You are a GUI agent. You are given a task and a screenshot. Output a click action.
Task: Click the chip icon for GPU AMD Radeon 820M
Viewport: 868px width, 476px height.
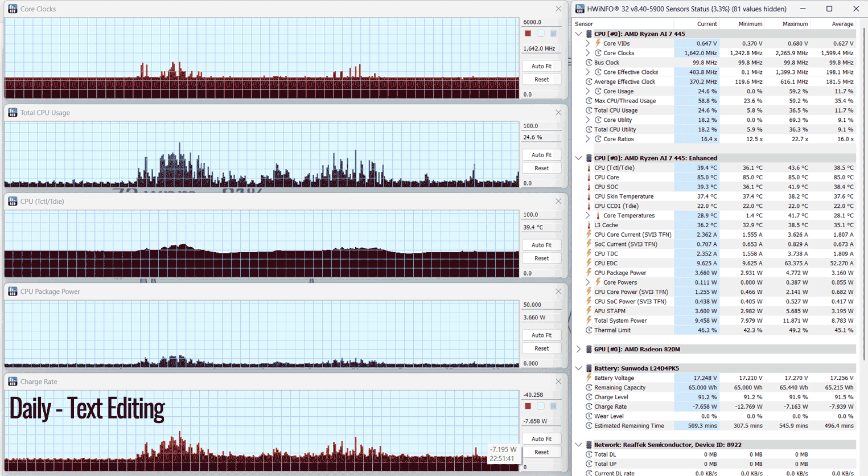[589, 349]
